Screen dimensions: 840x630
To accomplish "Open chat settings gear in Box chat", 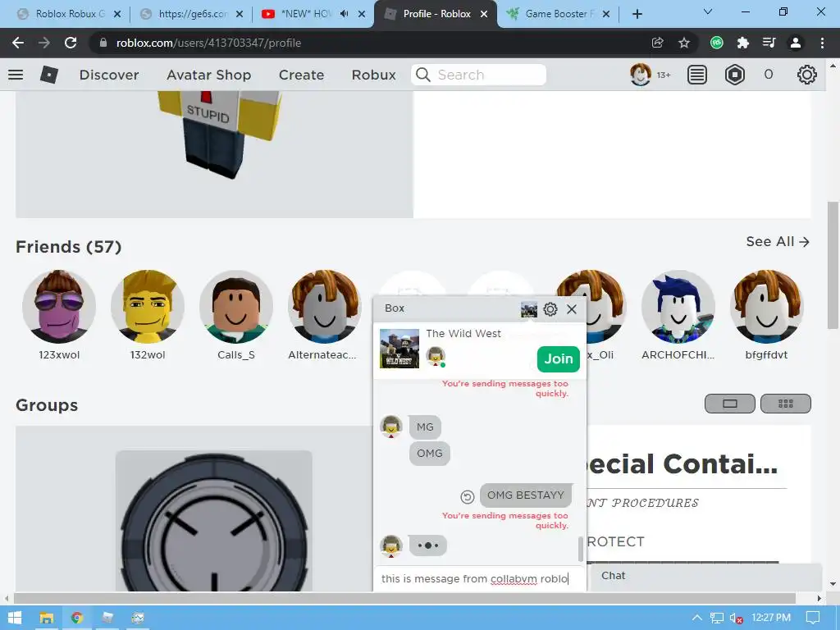I will pyautogui.click(x=550, y=309).
